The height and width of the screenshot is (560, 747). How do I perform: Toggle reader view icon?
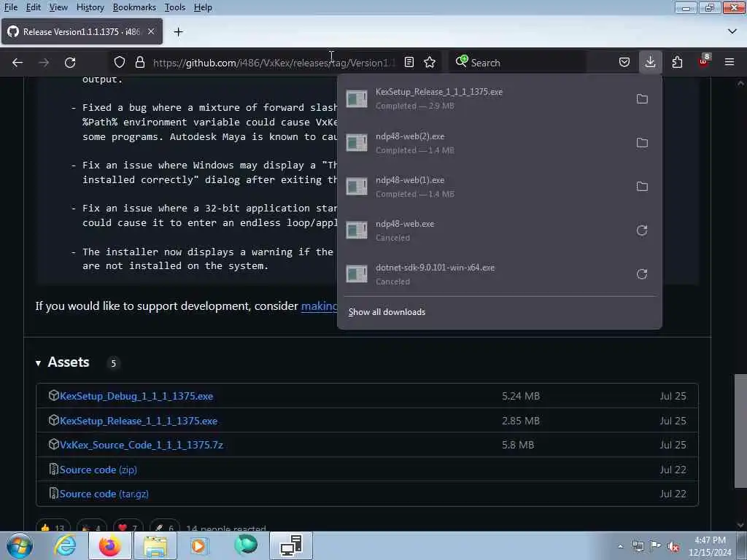[409, 63]
